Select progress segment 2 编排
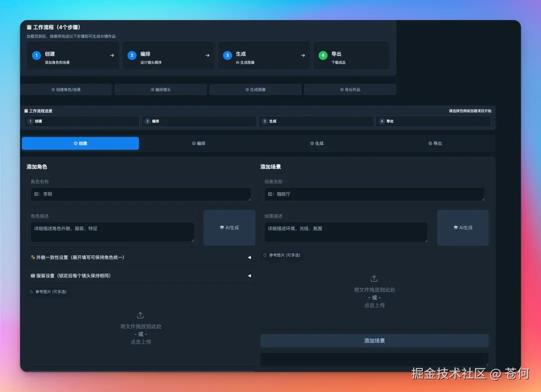The width and height of the screenshot is (541, 392). [x=199, y=121]
